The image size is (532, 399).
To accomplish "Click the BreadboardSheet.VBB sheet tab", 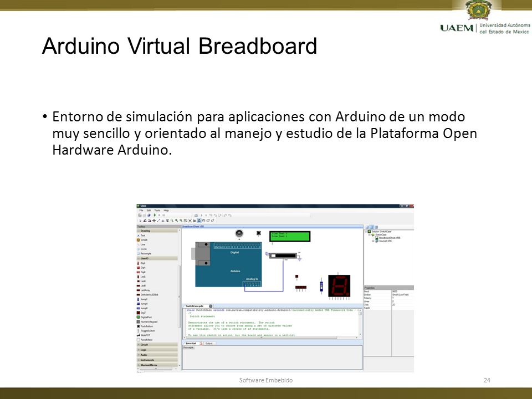I will point(193,226).
